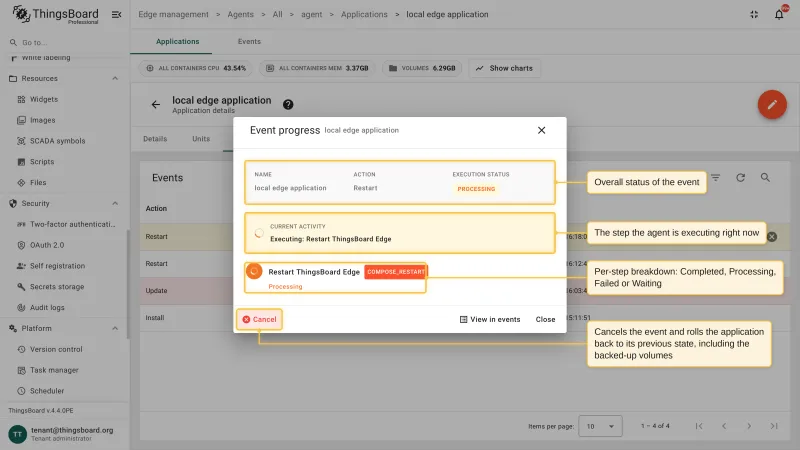800x450 pixels.
Task: Open Audit logs page
Action: 47,308
